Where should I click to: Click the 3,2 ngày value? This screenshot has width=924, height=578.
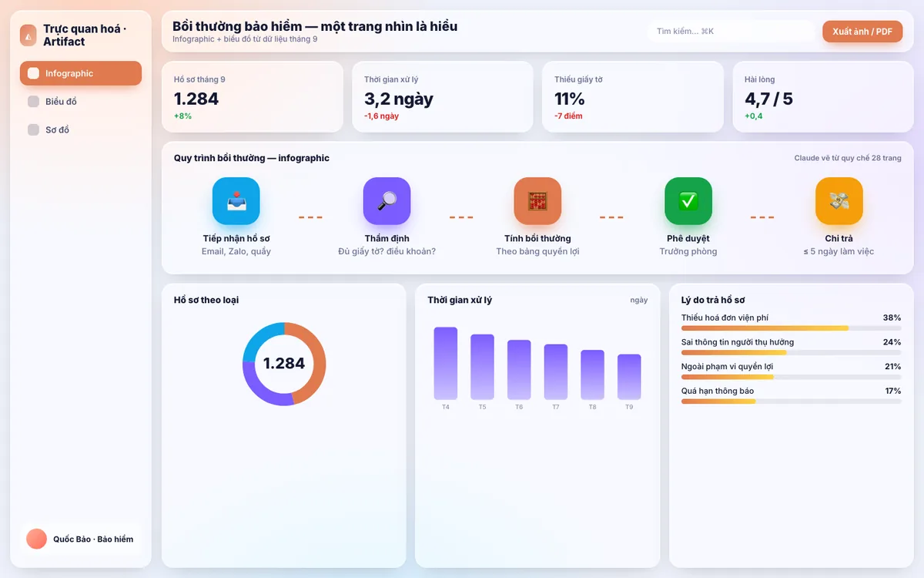399,99
